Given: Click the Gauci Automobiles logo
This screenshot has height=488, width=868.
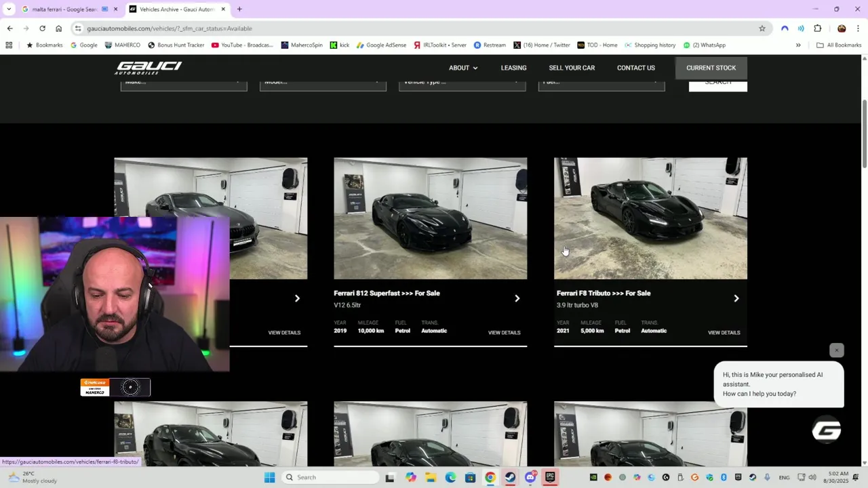Looking at the screenshot, I should [149, 68].
